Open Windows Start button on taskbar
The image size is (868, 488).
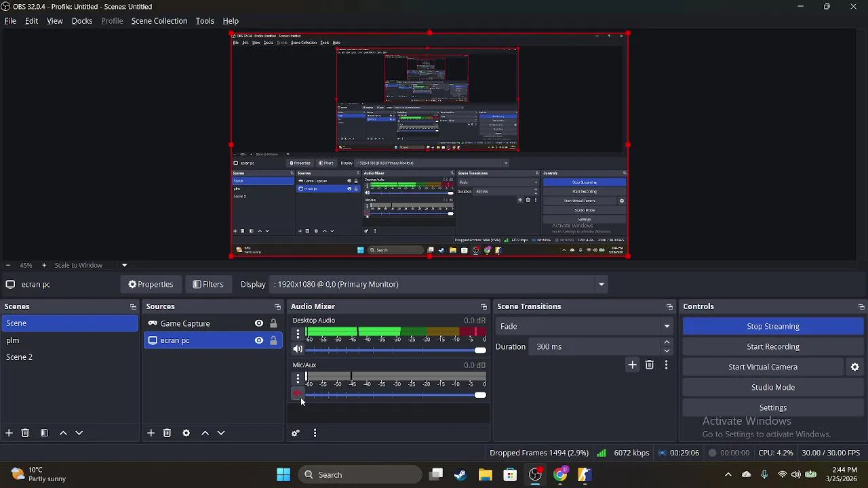(x=283, y=475)
